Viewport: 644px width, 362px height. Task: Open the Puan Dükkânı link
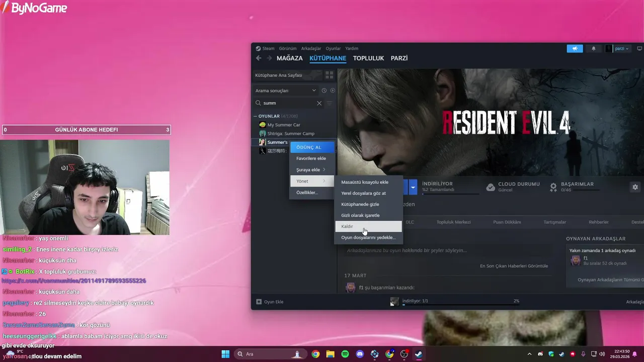507,222
